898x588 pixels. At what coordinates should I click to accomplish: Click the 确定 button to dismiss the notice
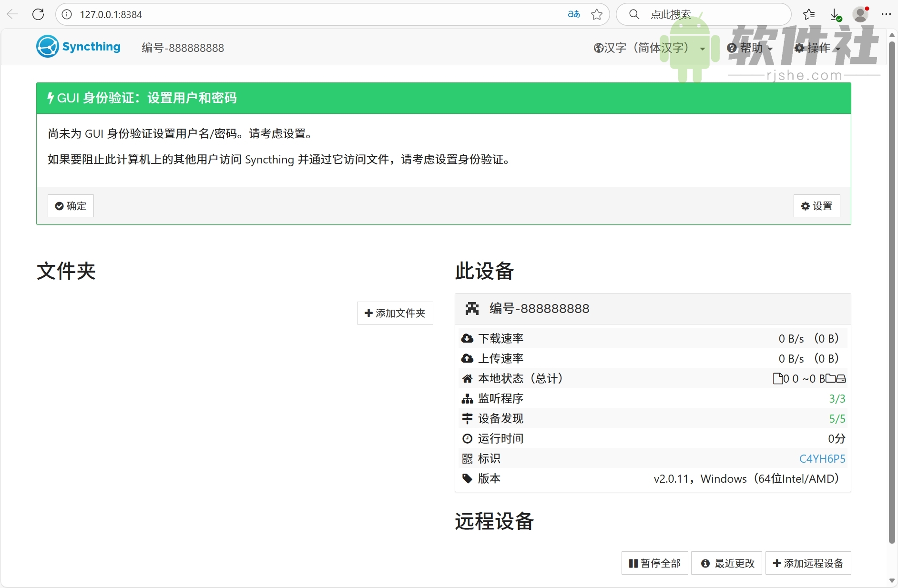(71, 206)
